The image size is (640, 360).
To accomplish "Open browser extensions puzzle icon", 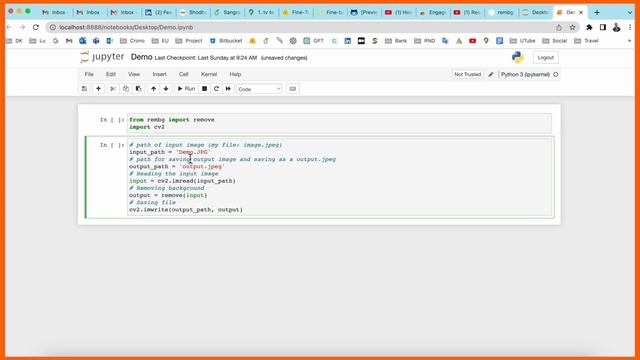I will [589, 27].
